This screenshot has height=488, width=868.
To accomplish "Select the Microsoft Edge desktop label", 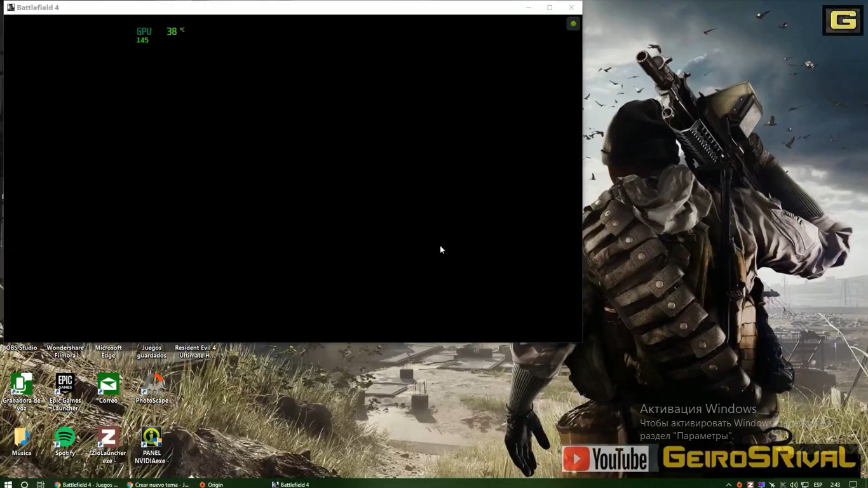I will pos(108,351).
